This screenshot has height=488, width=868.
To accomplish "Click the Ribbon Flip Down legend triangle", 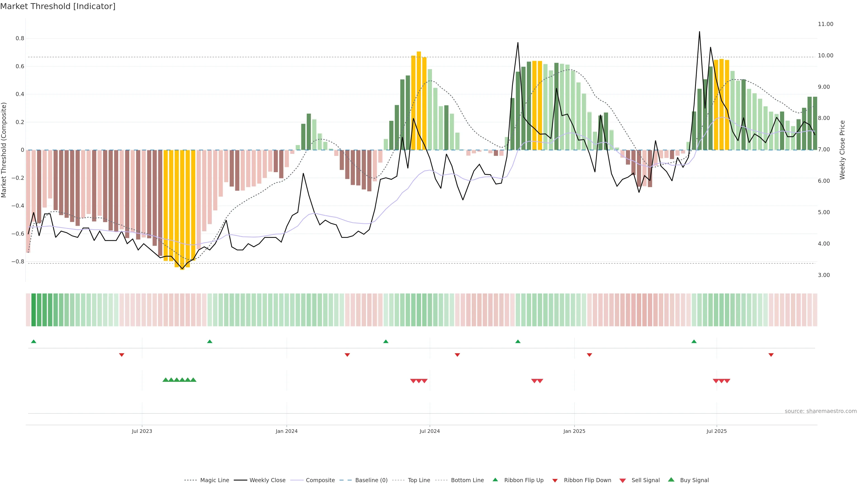I will click(555, 480).
